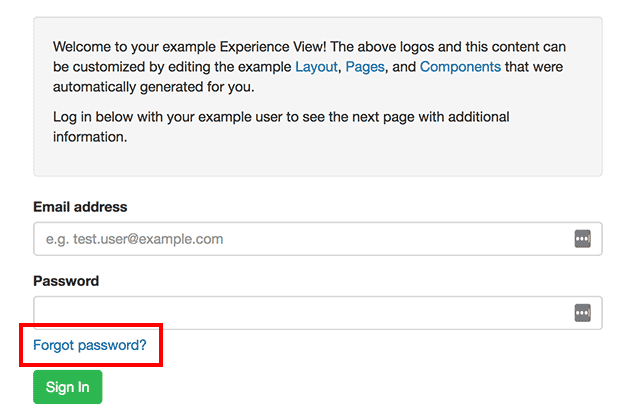
Task: Focus the Password input field
Action: click(318, 313)
